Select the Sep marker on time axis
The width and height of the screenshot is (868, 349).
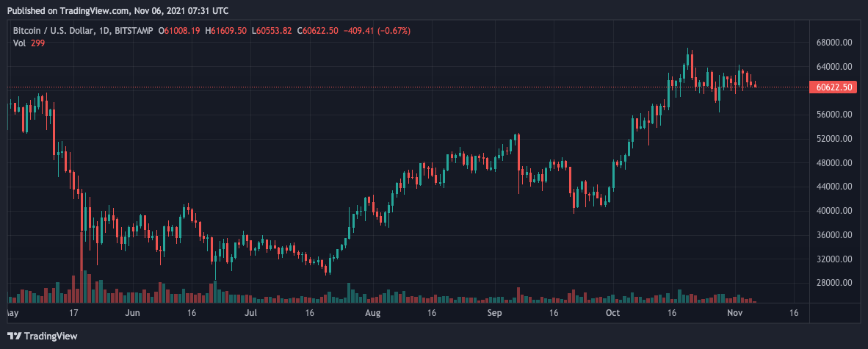(494, 312)
